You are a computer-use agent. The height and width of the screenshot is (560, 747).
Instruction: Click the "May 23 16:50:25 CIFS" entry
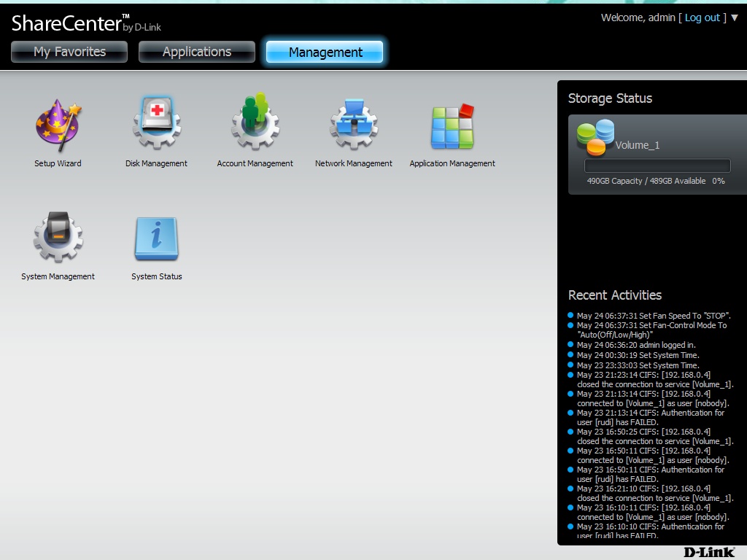tap(655, 437)
